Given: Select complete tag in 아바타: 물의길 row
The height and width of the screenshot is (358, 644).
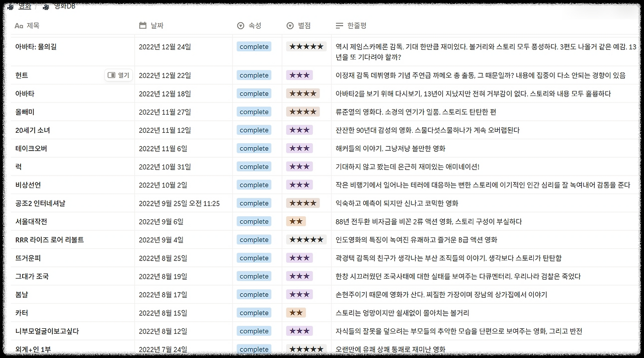Looking at the screenshot, I should [x=254, y=47].
